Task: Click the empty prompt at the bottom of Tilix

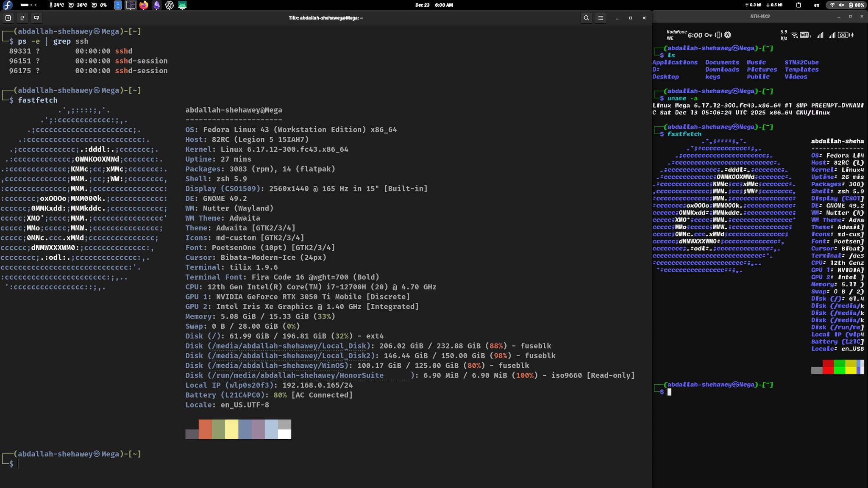Action: tap(18, 464)
